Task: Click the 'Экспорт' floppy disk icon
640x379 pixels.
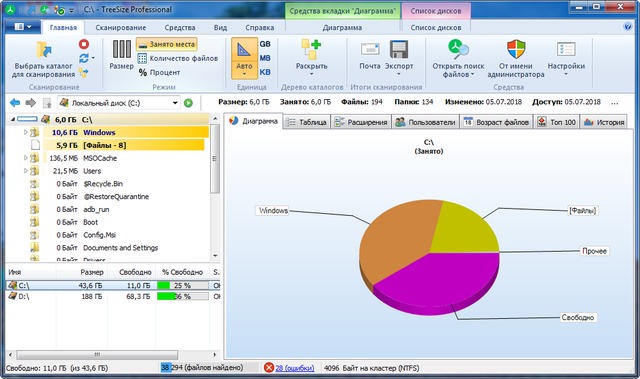Action: pos(399,50)
